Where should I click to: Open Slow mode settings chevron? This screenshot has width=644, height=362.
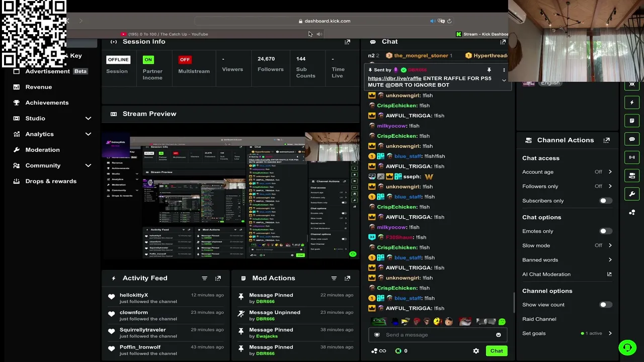(x=610, y=245)
